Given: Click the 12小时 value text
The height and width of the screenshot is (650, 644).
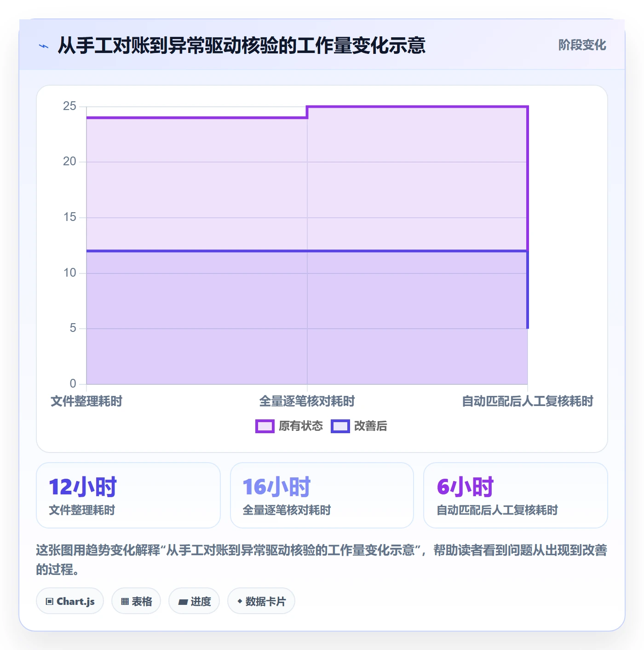Looking at the screenshot, I should pyautogui.click(x=83, y=487).
